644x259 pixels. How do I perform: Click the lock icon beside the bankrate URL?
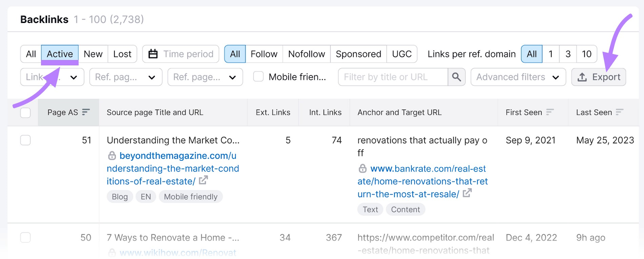362,168
